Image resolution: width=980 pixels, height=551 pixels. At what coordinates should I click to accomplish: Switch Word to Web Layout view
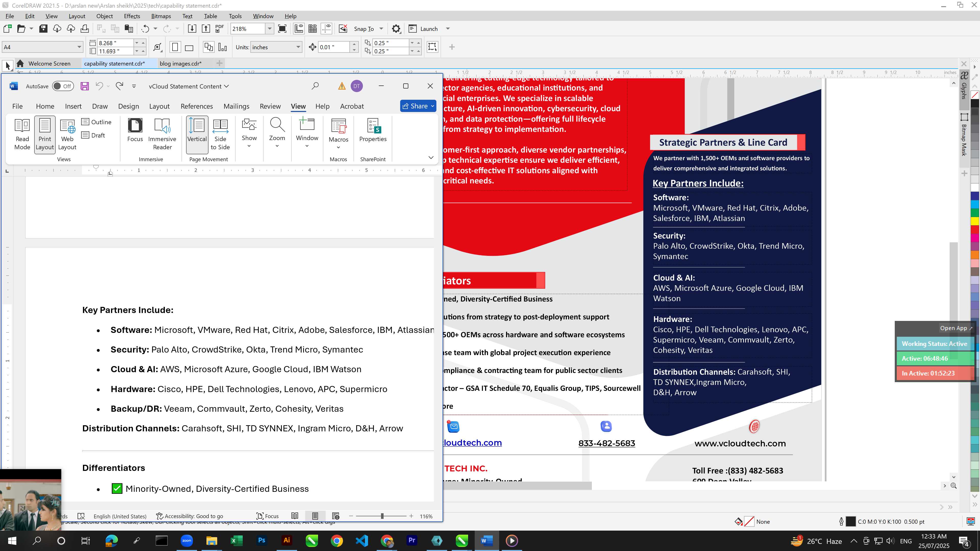67,134
